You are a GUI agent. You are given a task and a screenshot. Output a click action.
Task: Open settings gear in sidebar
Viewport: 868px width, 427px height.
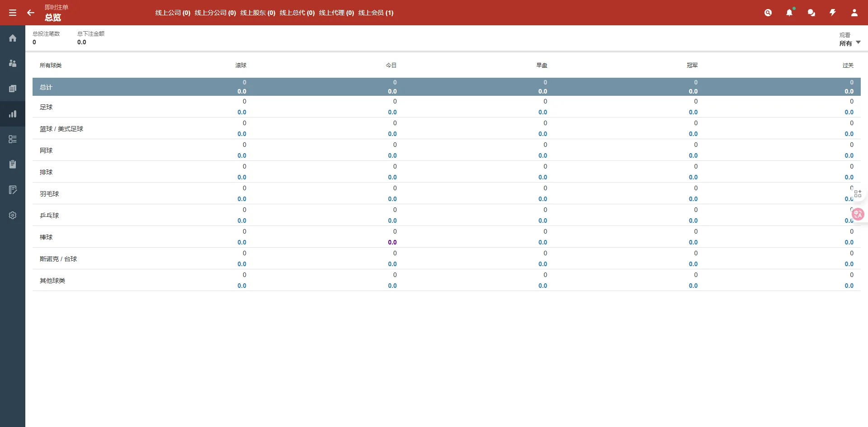coord(13,215)
